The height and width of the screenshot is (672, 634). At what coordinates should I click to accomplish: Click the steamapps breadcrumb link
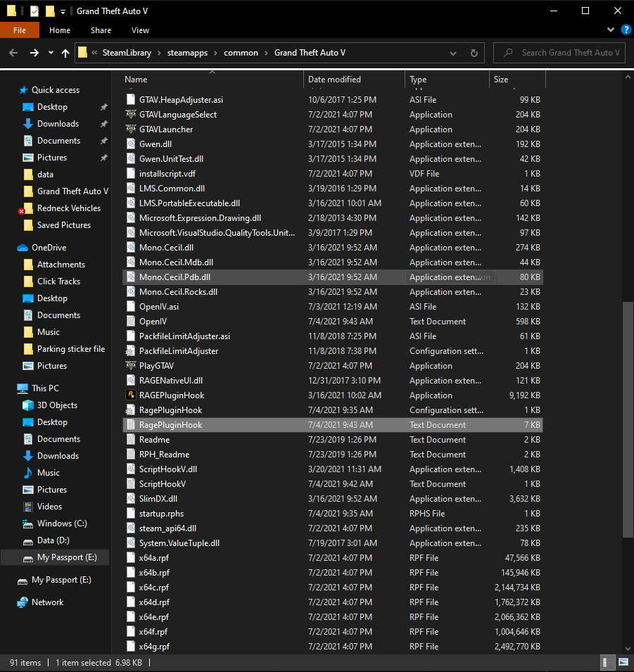192,53
